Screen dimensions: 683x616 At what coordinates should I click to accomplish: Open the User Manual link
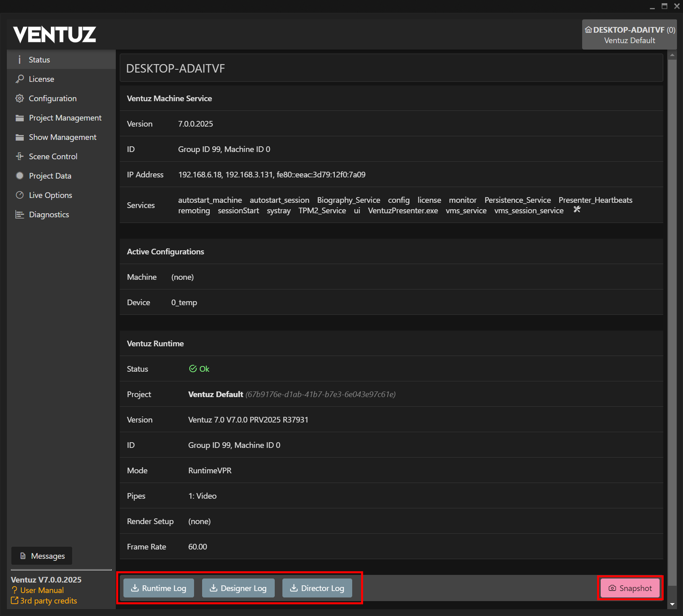pyautogui.click(x=42, y=590)
